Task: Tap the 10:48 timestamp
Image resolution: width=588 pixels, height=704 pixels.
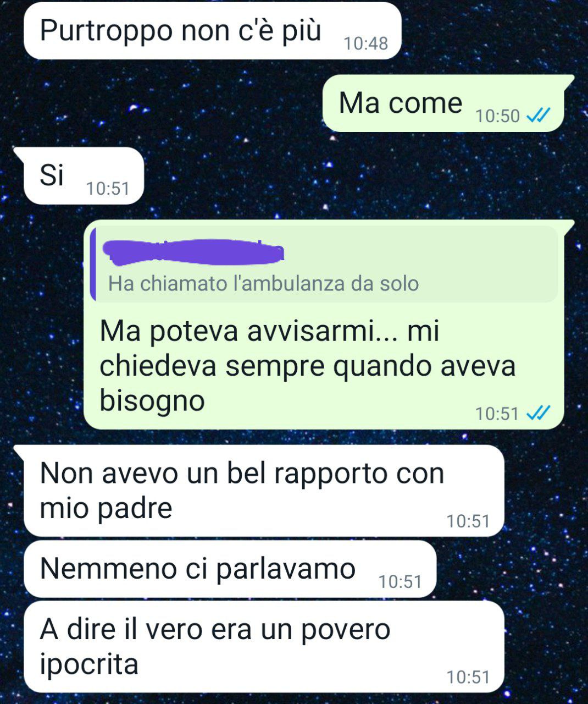Action: [365, 43]
